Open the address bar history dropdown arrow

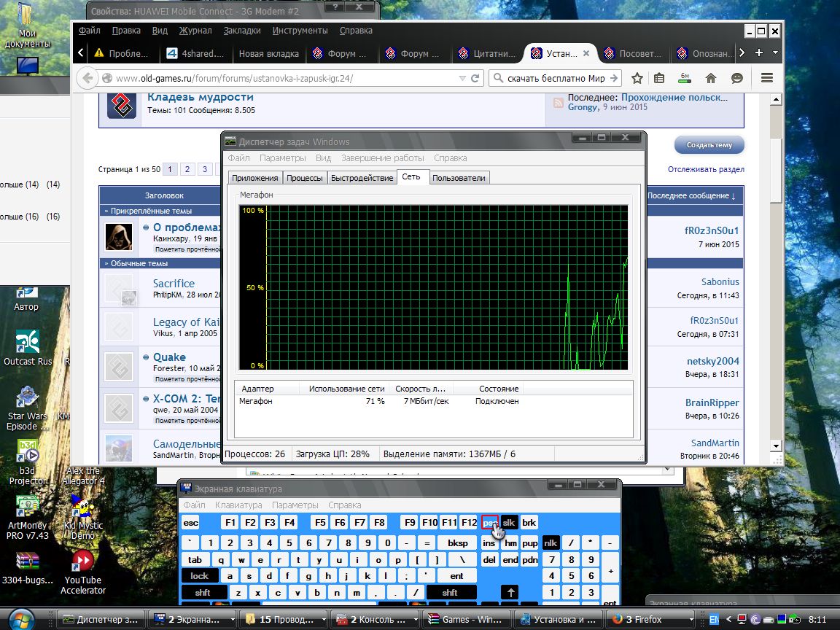(x=462, y=78)
